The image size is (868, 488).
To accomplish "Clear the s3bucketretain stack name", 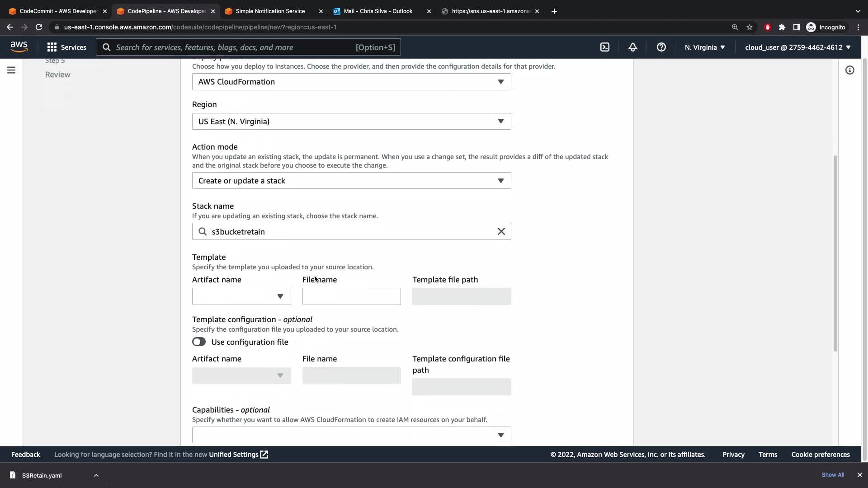I will coord(501,231).
